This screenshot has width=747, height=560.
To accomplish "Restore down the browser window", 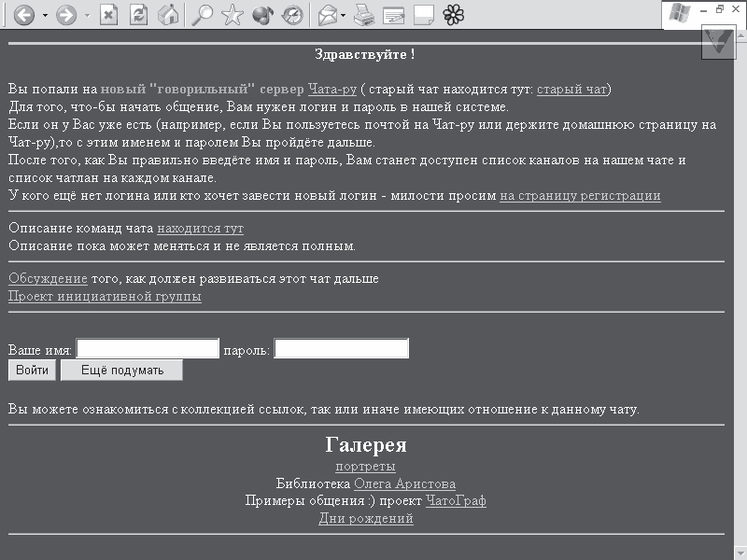I will 720,9.
